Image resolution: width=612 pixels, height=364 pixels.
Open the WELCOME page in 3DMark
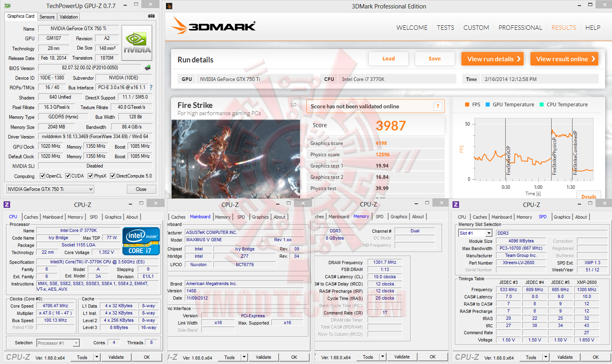(412, 28)
